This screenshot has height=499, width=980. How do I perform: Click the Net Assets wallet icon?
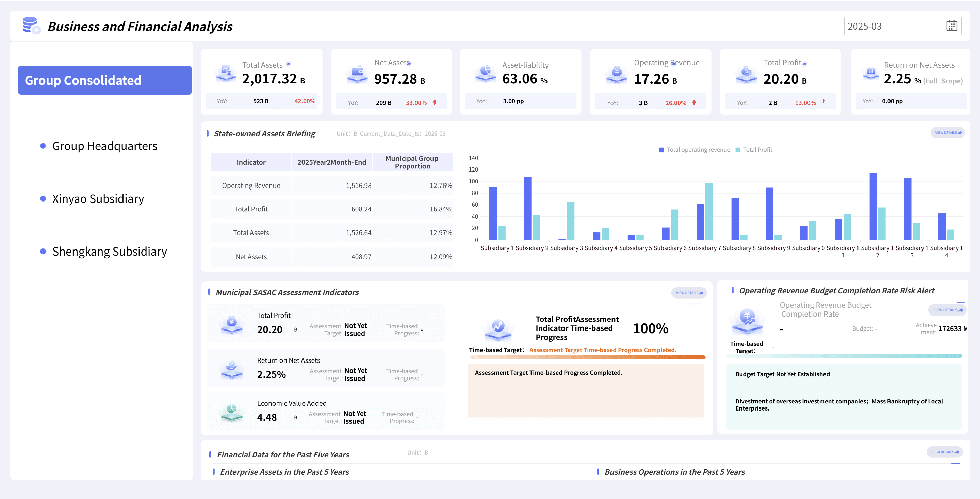click(x=357, y=74)
